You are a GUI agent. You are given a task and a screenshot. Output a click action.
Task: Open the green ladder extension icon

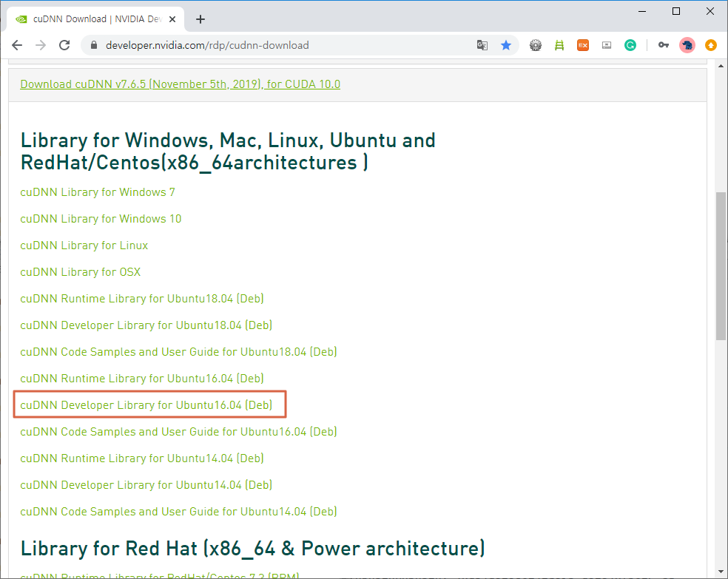(x=559, y=45)
